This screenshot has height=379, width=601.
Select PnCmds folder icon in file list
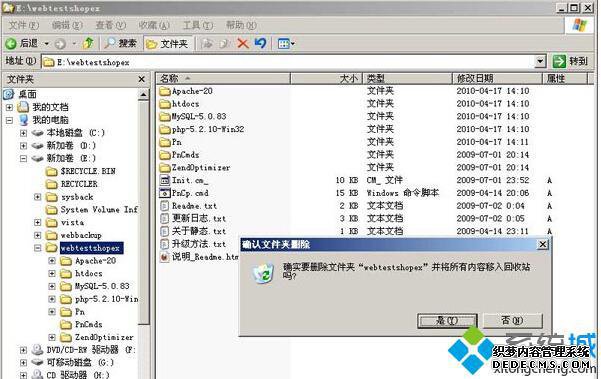coord(165,155)
